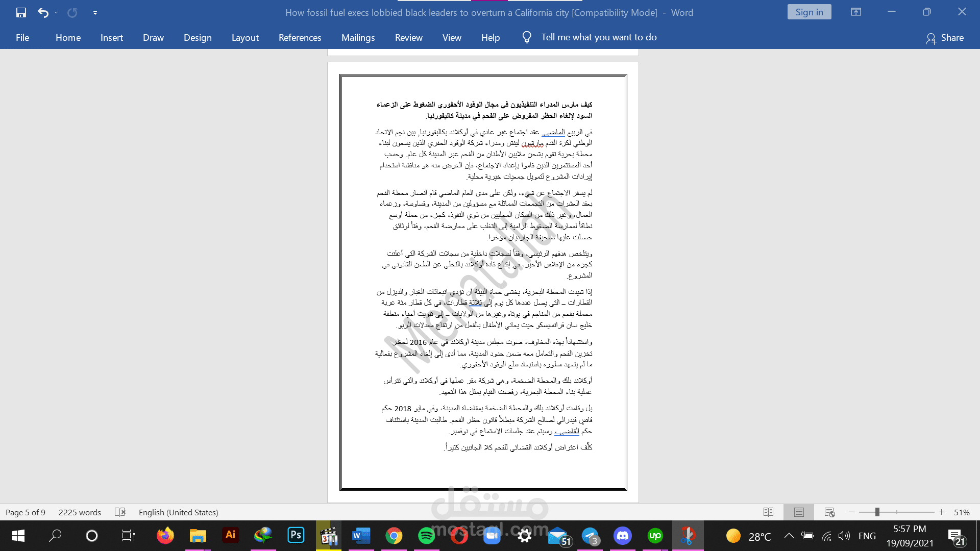
Task: Switch to Web Layout view
Action: 829,512
